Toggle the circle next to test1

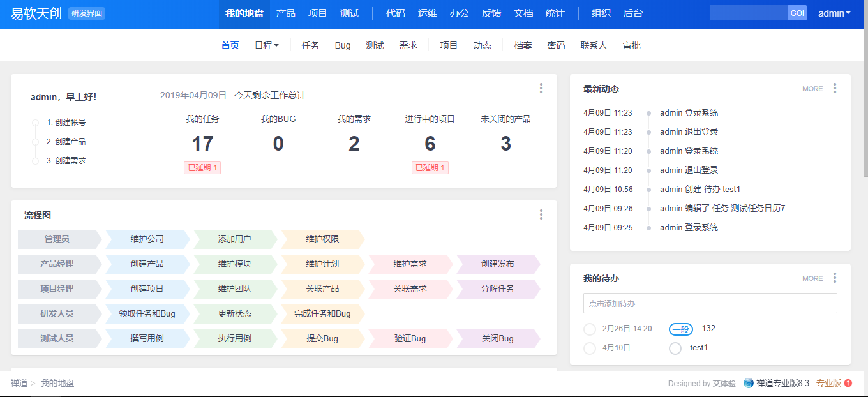[x=675, y=348]
